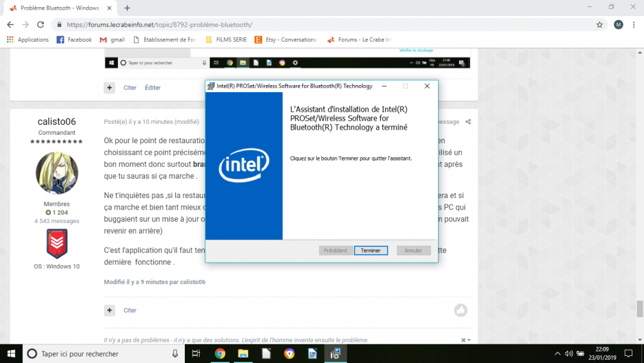Click the Applications grid icon in bookmarks bar
This screenshot has height=363, width=644.
coord(10,39)
